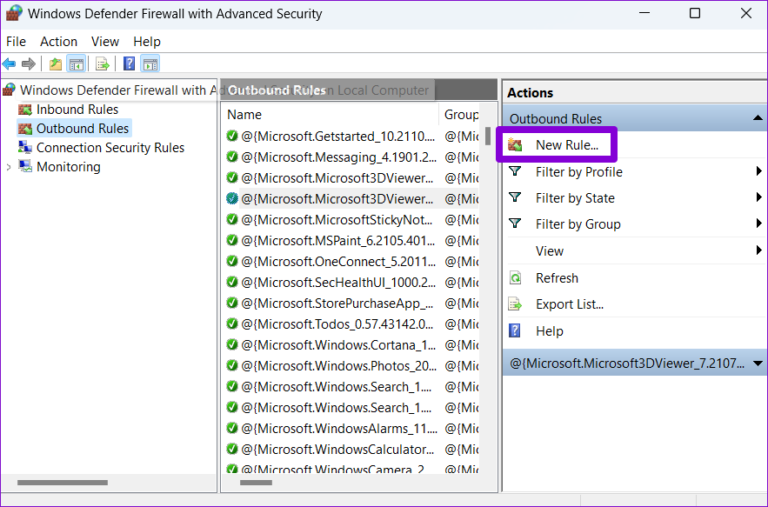Select Outbound Rules in tree
Screen dimensions: 768x507
click(x=82, y=128)
